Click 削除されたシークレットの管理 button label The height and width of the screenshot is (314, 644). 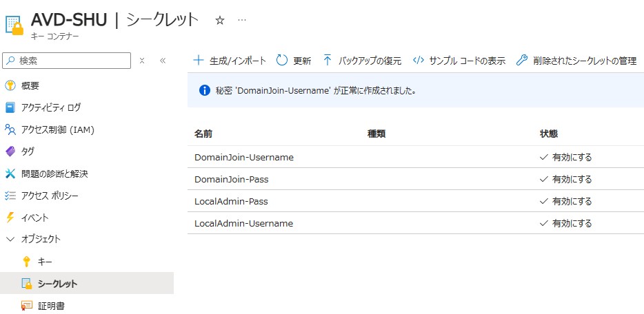[x=585, y=61]
